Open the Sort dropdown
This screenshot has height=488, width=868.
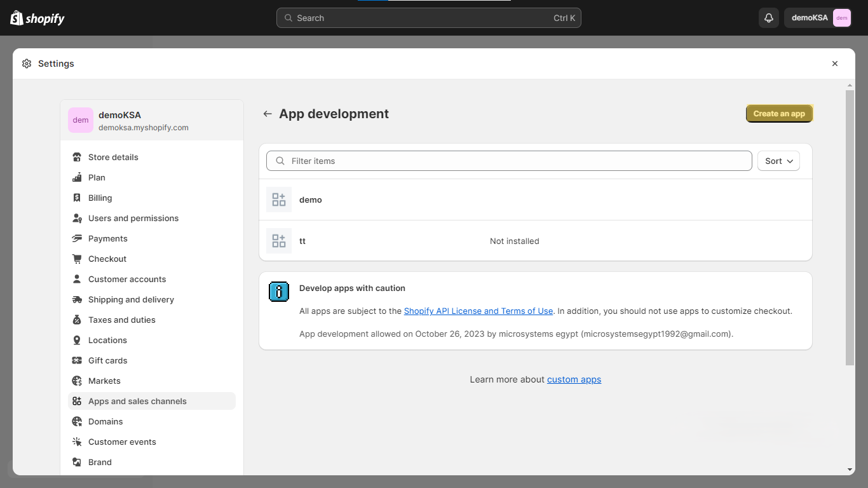click(x=778, y=161)
